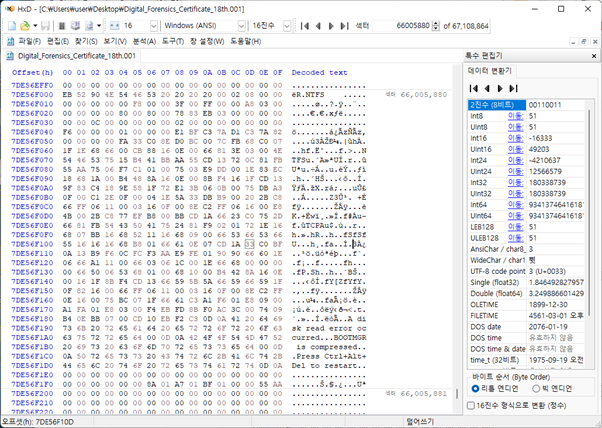This screenshot has height=428, width=602.
Task: Minimize the inner document window
Action: pyautogui.click(x=573, y=41)
